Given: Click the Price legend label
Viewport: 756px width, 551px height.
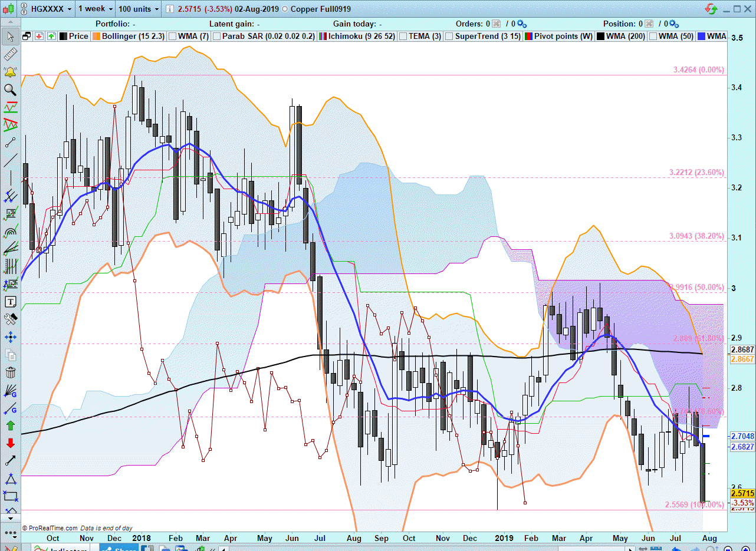Looking at the screenshot, I should coord(78,36).
